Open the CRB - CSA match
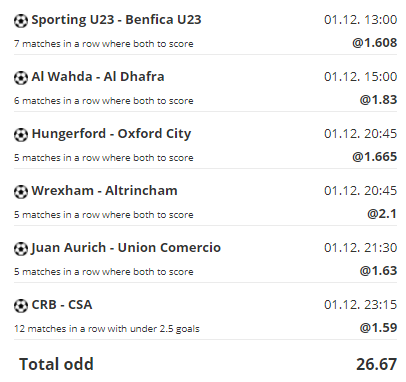Viewport: 406px width, 382px height. click(62, 305)
